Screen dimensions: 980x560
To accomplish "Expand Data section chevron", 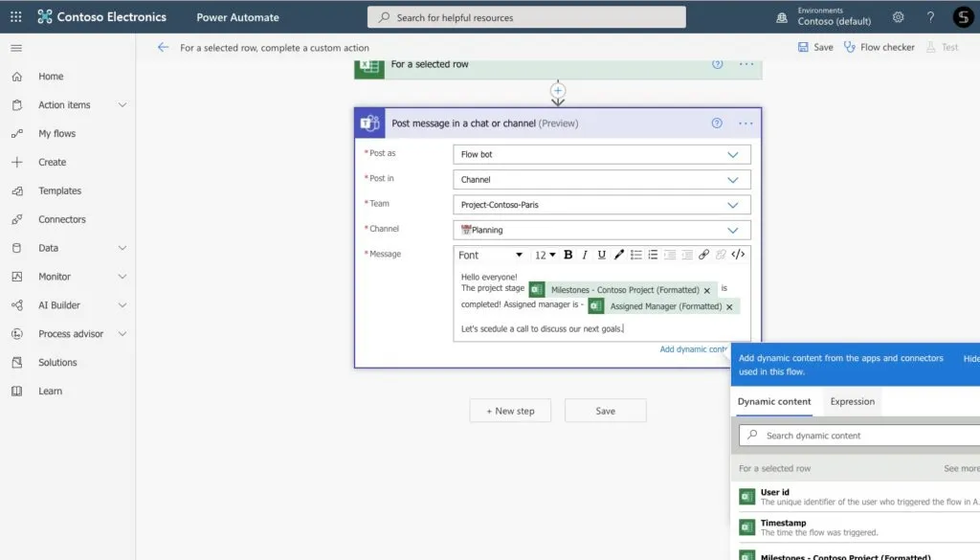I will (x=122, y=248).
